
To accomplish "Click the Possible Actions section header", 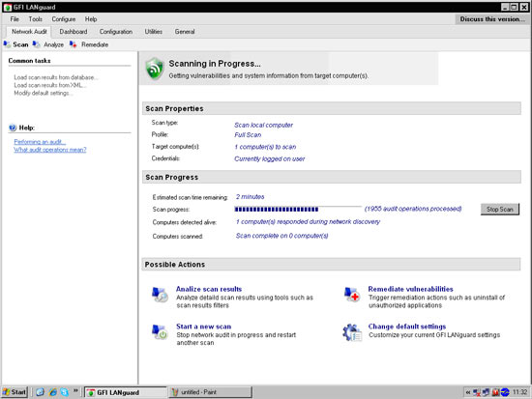I will pos(331,265).
